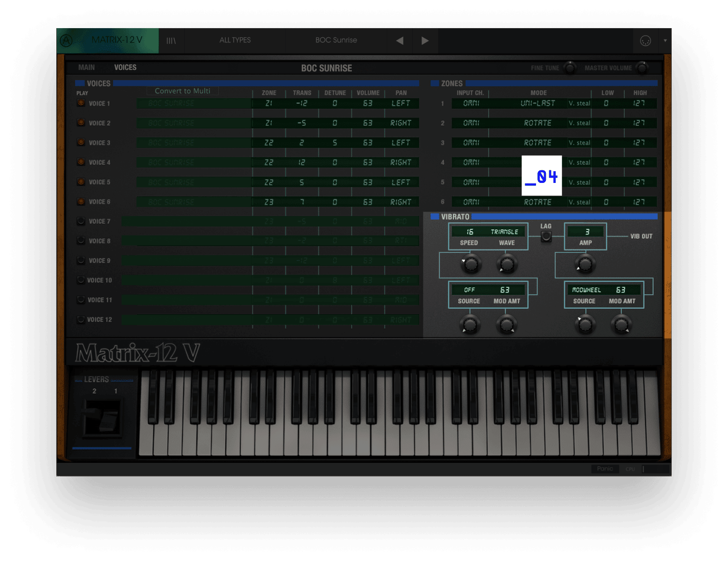
Task: Open the ALL TYPES filter selector
Action: [x=235, y=40]
